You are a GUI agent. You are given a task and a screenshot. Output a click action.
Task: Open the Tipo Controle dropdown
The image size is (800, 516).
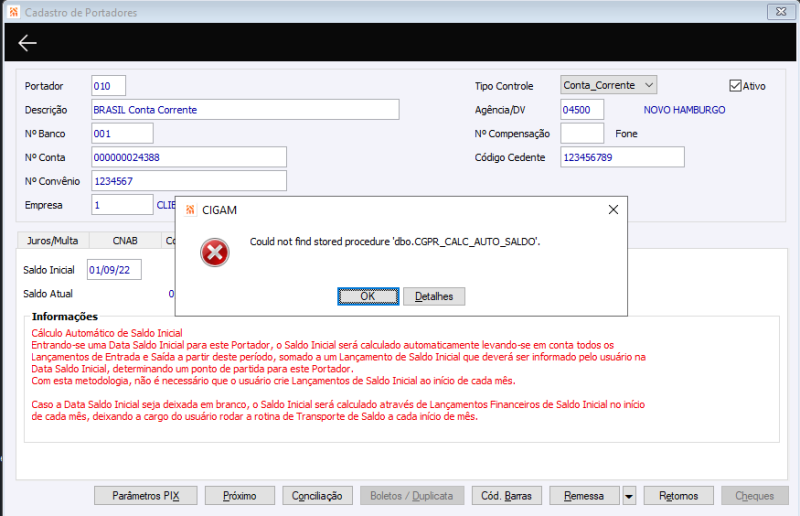[x=608, y=85]
